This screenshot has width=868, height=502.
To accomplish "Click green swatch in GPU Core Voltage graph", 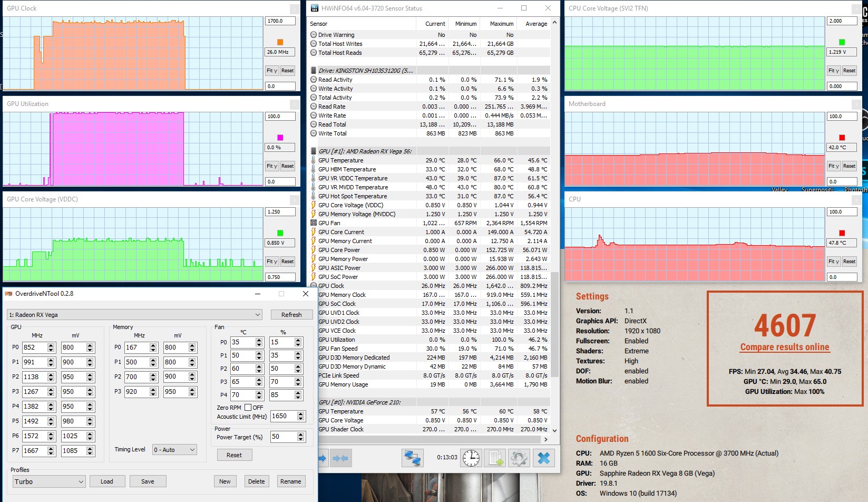I will (x=280, y=233).
